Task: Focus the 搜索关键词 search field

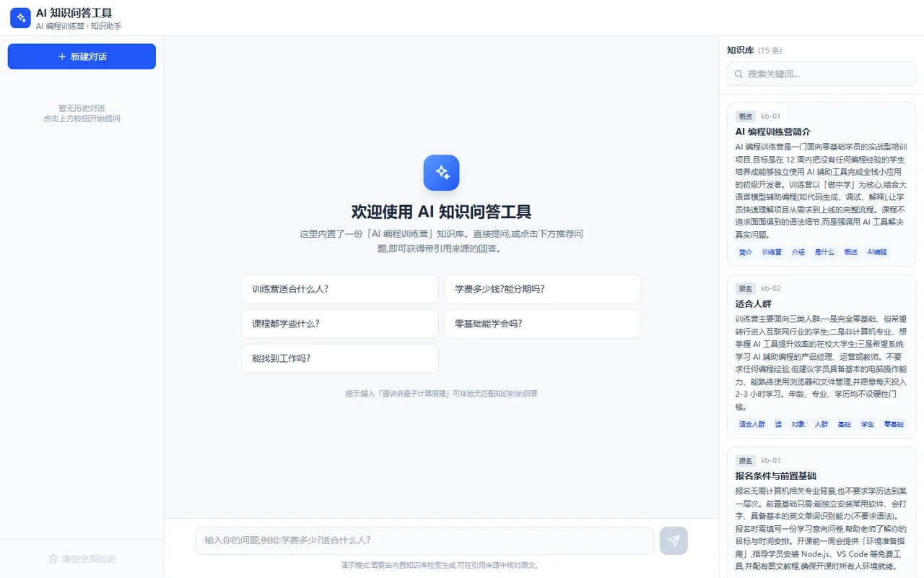Action: pos(821,74)
